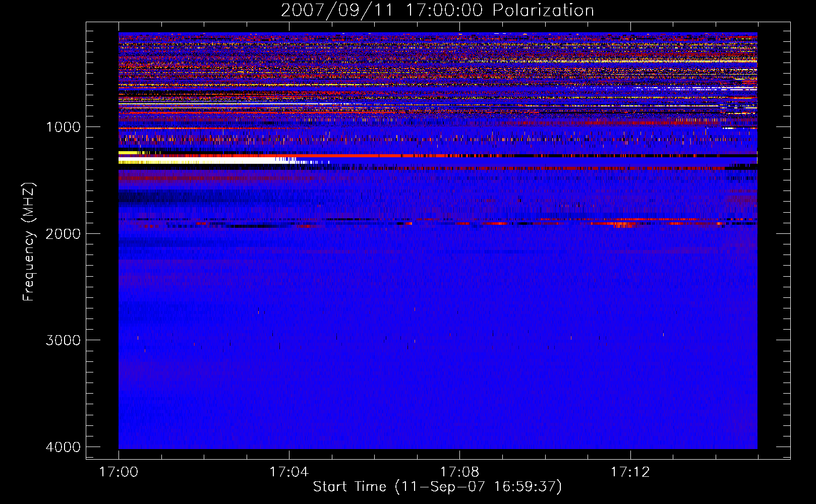Click the 1000 frequency tick label

point(63,127)
